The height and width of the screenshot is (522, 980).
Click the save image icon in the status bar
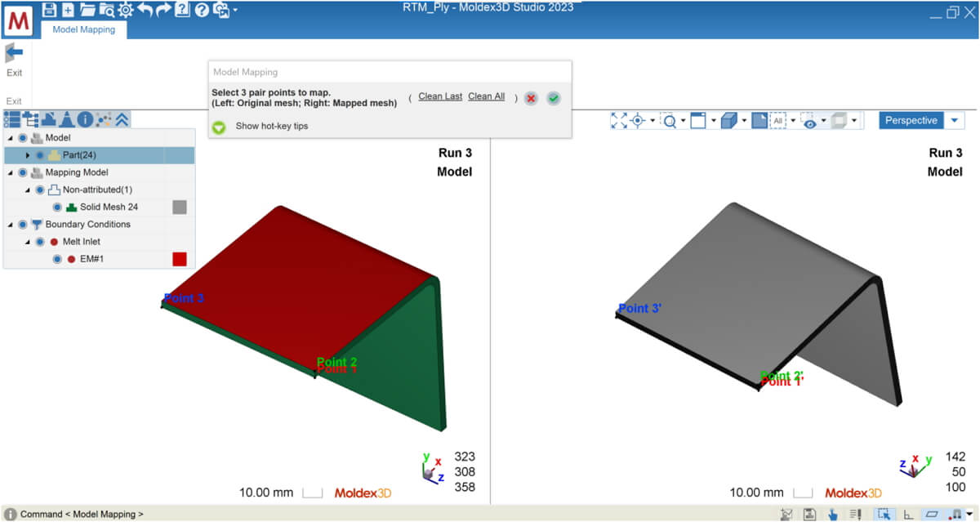tap(808, 514)
